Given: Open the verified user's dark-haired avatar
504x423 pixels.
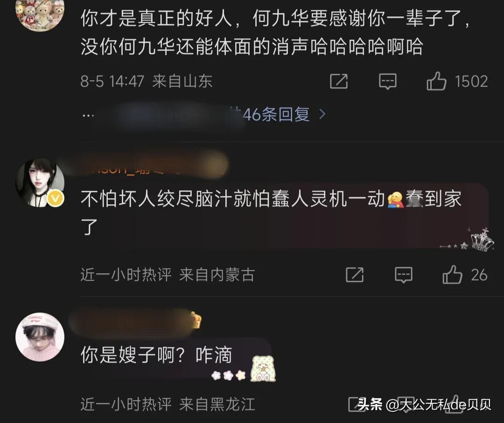Looking at the screenshot, I should pos(40,182).
